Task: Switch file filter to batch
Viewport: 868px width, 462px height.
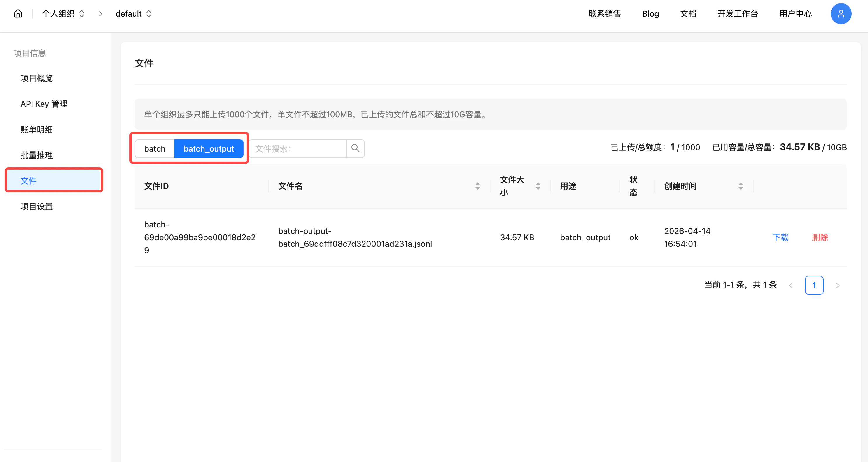Action: pyautogui.click(x=154, y=148)
